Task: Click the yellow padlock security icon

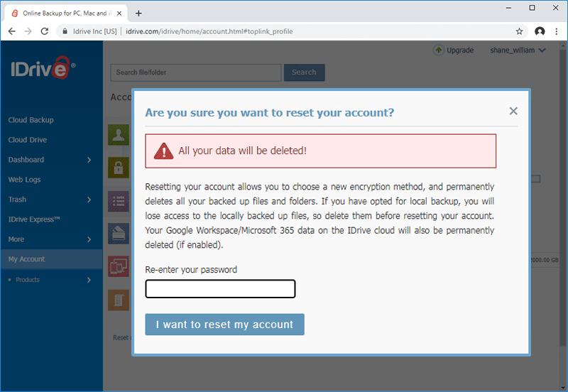Action: coord(119,168)
